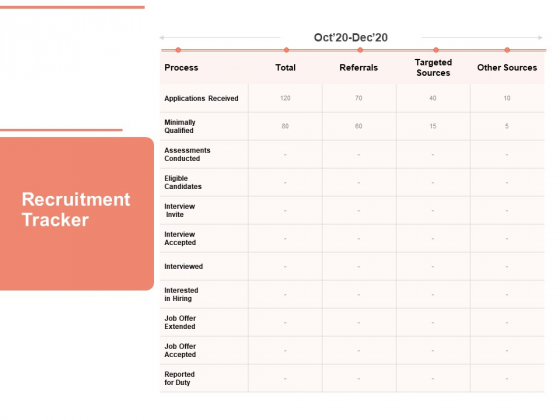Click the Targeted Sources column header
This screenshot has width=560, height=420.
point(433,68)
